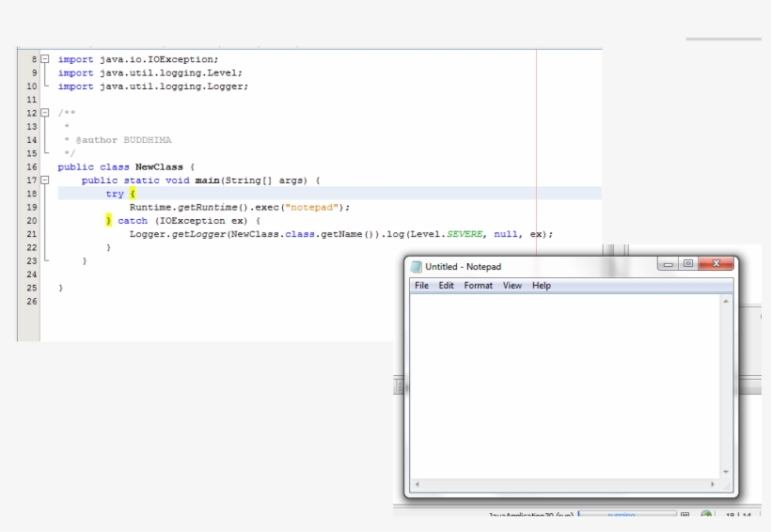Close the Untitled - Notepad window
Screen dimensions: 771x532
[716, 264]
